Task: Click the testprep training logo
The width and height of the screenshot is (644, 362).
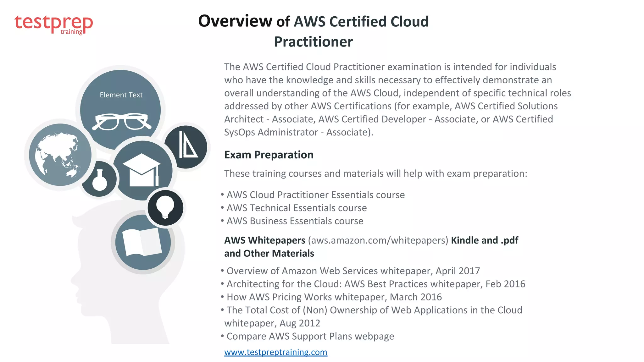Action: [53, 25]
